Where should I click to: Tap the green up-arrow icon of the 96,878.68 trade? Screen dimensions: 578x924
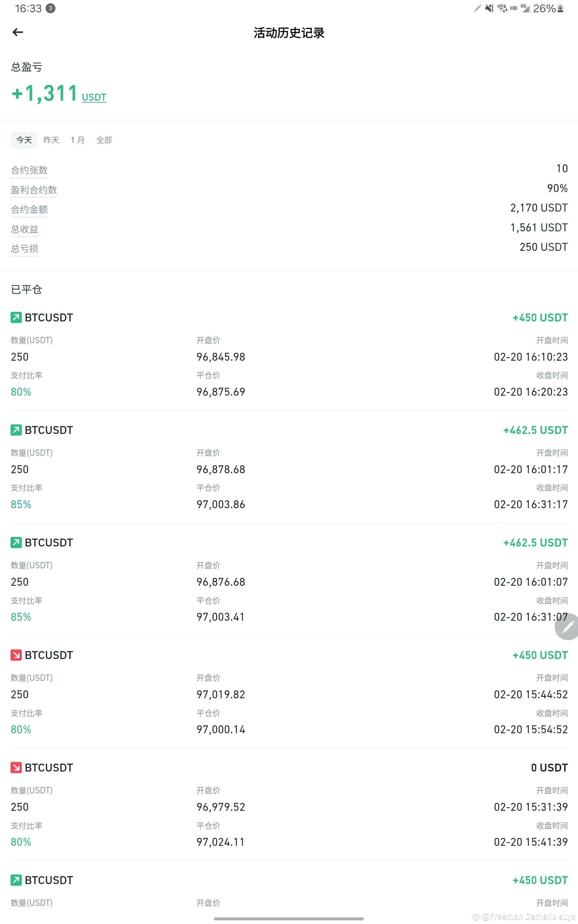(16, 430)
